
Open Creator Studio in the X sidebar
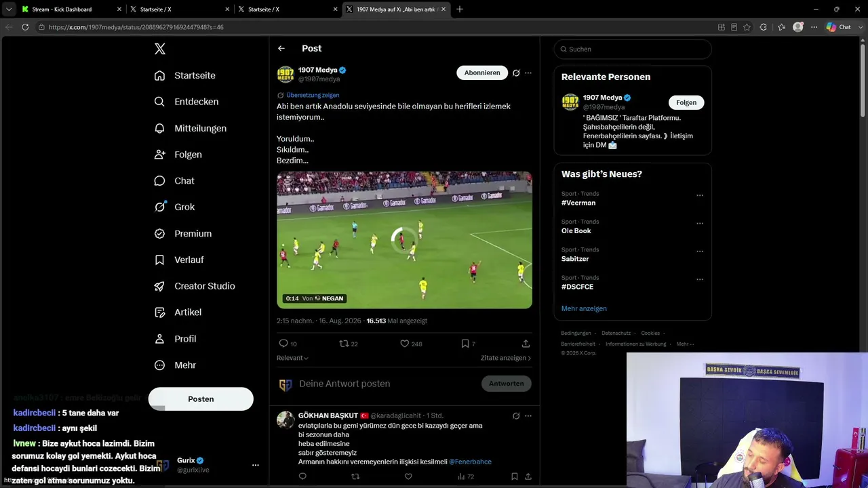pos(195,286)
